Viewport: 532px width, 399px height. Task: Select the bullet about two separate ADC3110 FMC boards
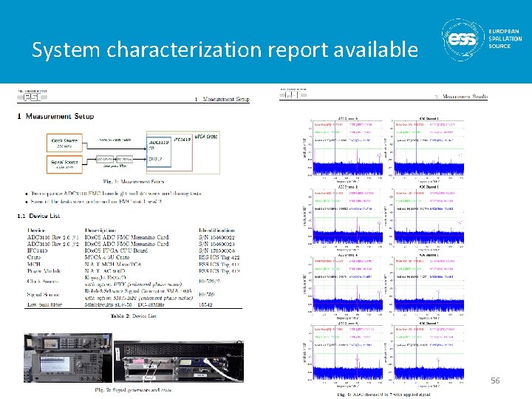pyautogui.click(x=116, y=194)
